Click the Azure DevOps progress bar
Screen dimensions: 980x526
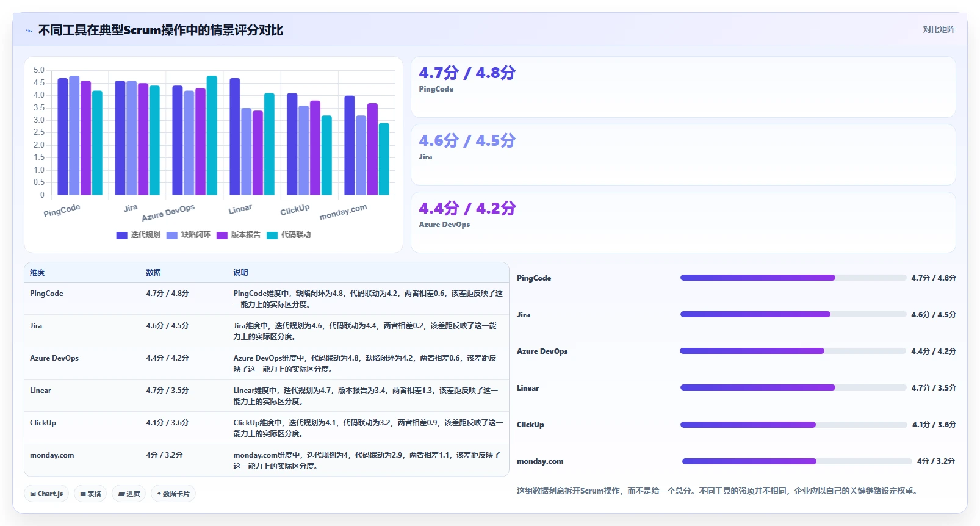click(793, 351)
